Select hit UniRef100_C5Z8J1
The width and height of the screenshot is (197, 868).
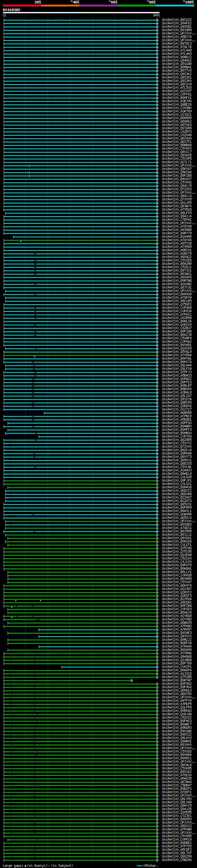[176, 267]
